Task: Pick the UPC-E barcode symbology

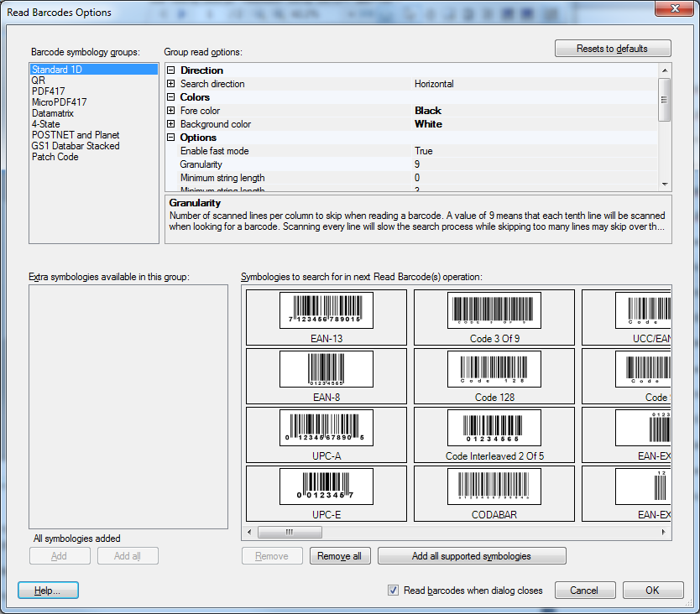Action: (x=326, y=493)
